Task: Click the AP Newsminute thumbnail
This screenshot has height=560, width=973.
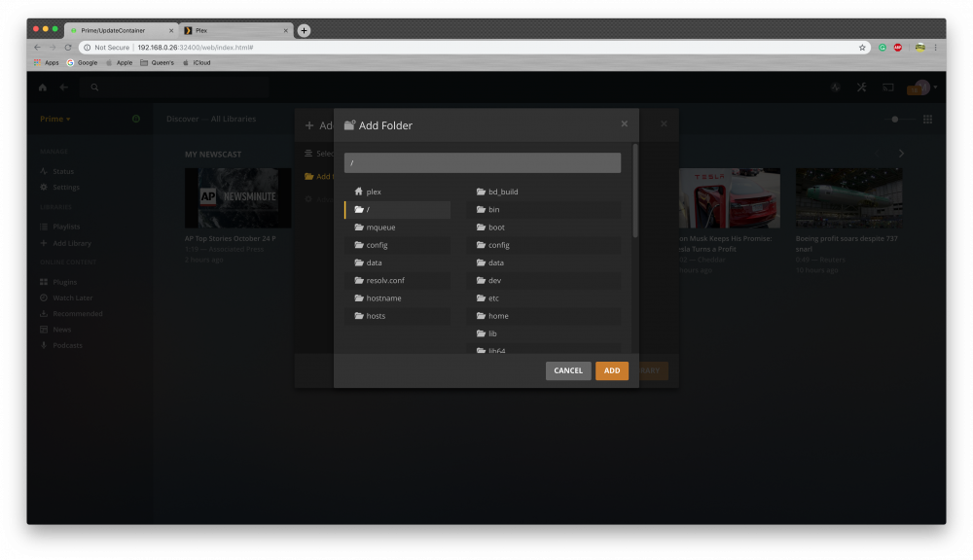Action: pyautogui.click(x=237, y=197)
